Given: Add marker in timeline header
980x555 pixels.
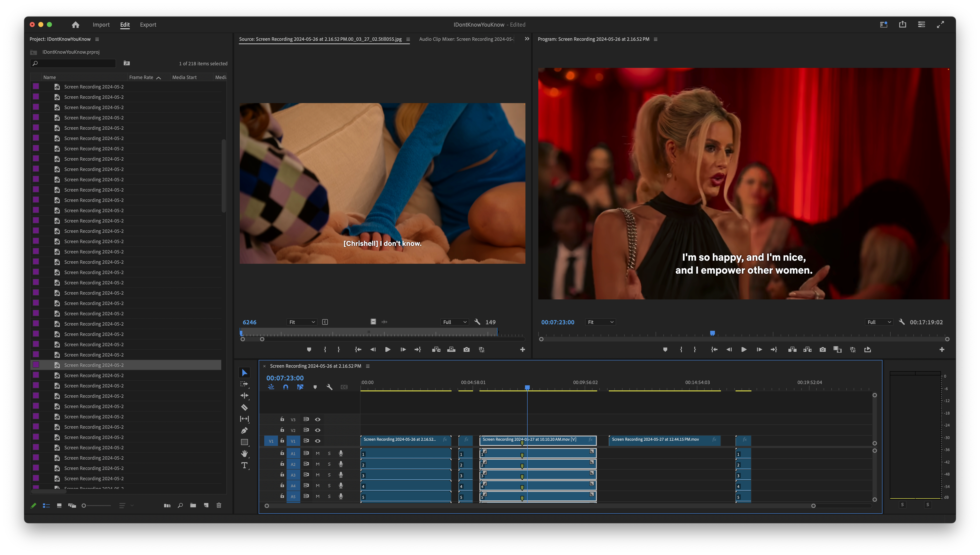Looking at the screenshot, I should click(315, 387).
